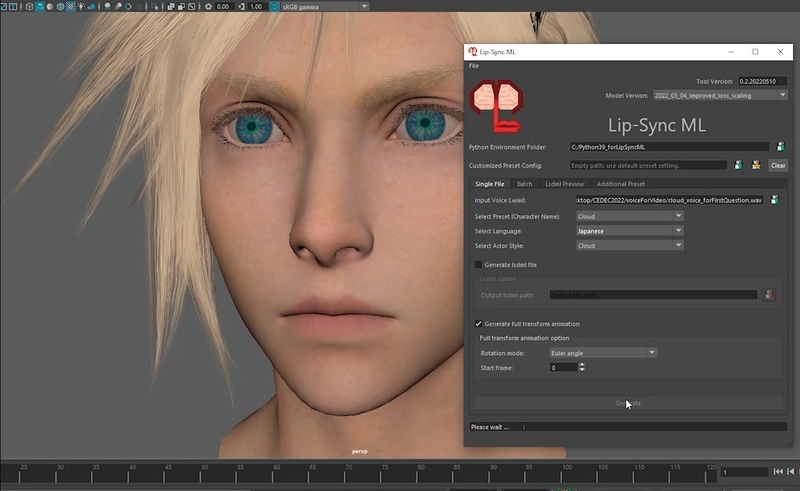Click the 'Please wait ...' status bar

(x=628, y=427)
